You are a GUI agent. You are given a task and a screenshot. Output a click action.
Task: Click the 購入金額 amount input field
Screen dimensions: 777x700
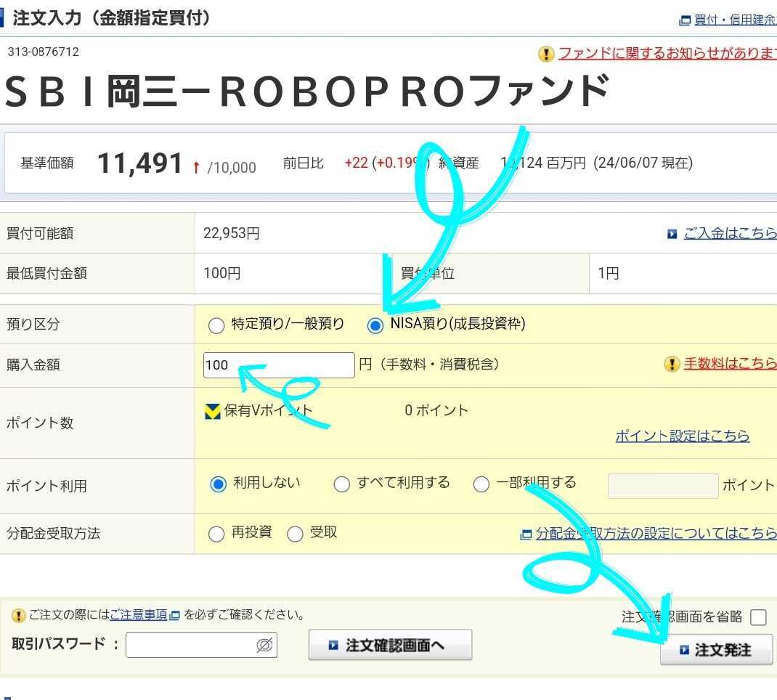[279, 365]
